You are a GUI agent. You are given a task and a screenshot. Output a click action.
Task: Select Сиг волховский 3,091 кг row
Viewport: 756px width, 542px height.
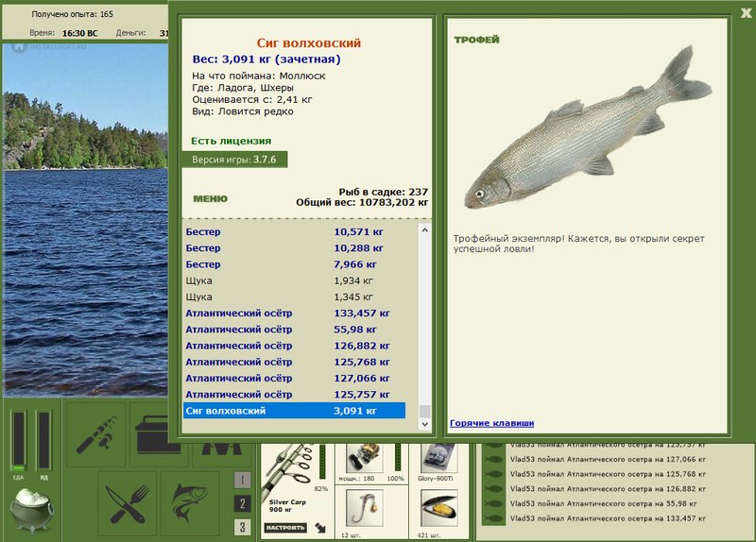(294, 411)
